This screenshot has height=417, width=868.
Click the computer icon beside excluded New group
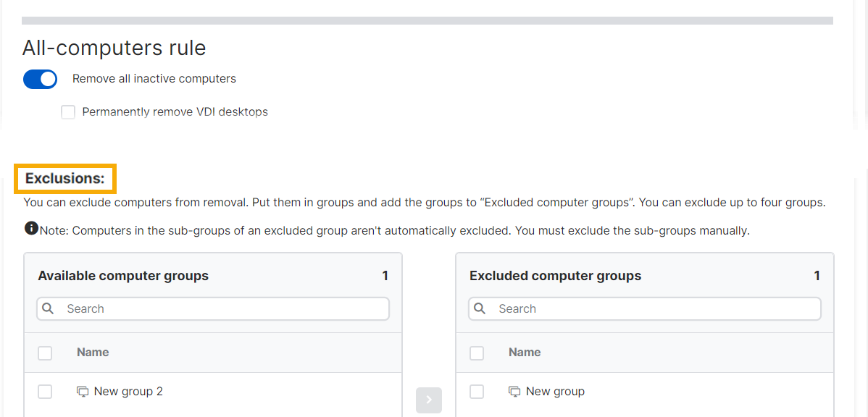[x=514, y=392]
